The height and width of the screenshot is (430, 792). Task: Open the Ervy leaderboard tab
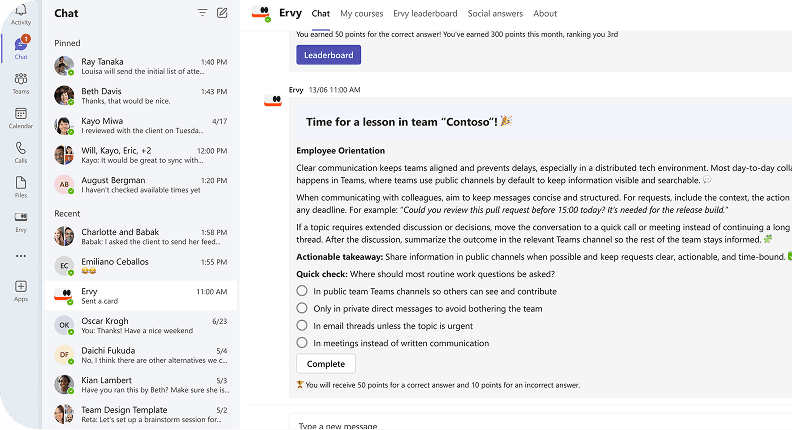425,14
